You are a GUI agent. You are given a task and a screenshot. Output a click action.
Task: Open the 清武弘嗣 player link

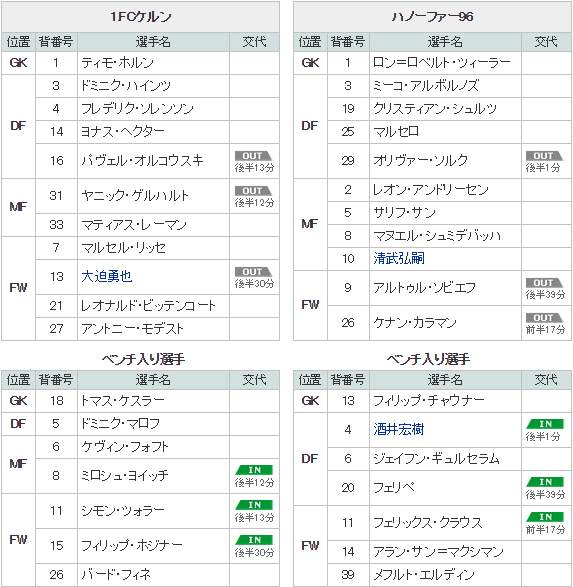399,258
